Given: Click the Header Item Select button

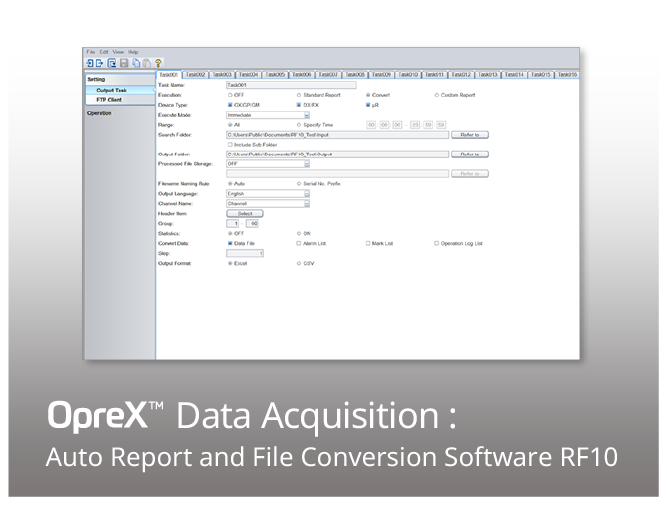Looking at the screenshot, I should pyautogui.click(x=245, y=214).
